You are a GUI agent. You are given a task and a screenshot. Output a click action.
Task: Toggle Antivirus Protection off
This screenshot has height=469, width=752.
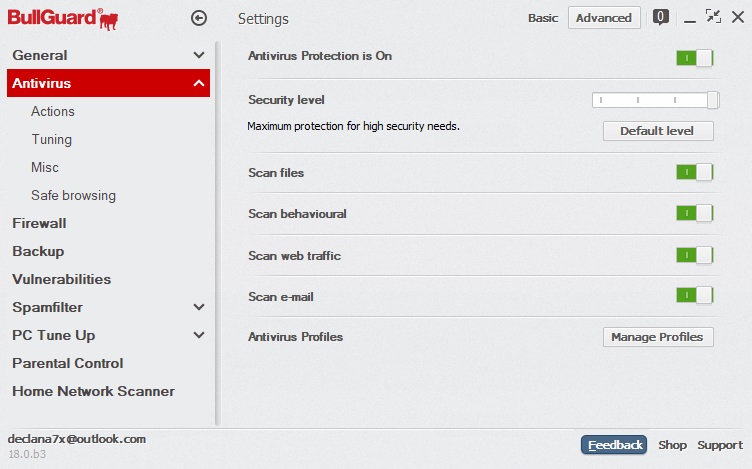pos(694,58)
